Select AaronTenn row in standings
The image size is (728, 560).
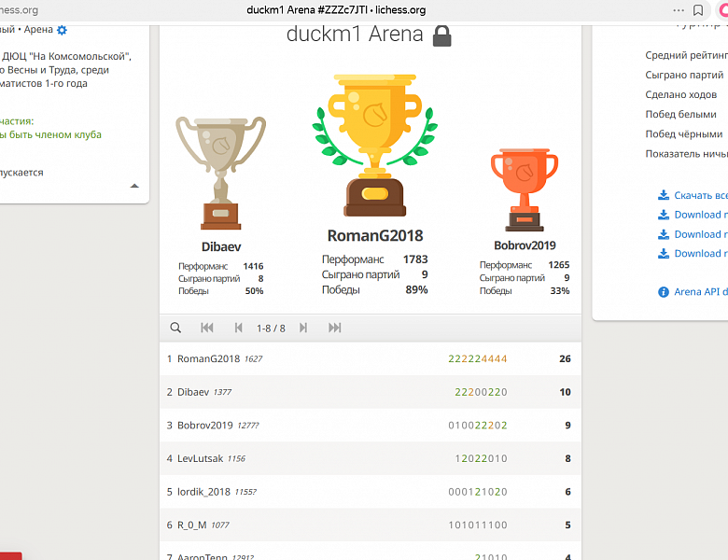click(x=371, y=552)
